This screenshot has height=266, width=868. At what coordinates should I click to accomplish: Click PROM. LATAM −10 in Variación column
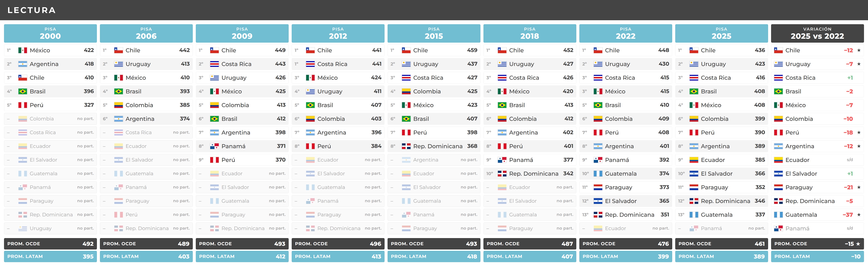point(817,257)
